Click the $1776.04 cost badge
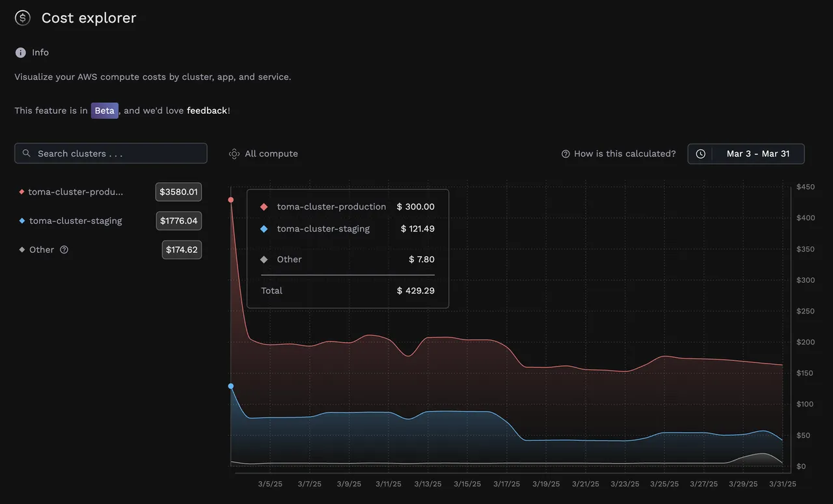 click(x=178, y=221)
